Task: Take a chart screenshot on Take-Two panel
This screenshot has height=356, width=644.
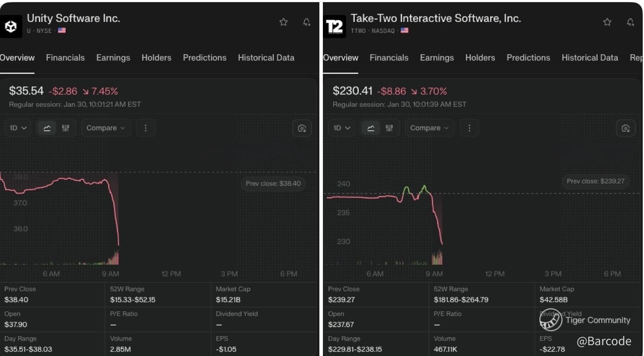Action: tap(626, 128)
